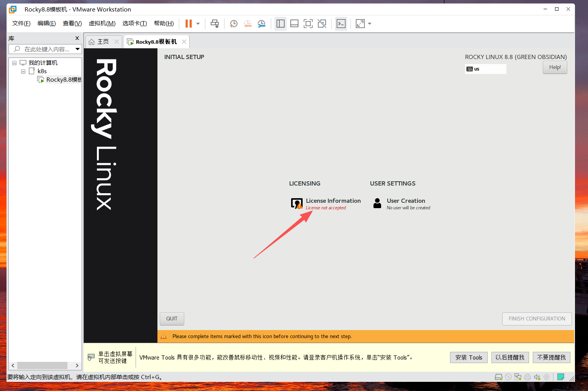Pause the virtual machine with the orange pause icon

tap(188, 24)
